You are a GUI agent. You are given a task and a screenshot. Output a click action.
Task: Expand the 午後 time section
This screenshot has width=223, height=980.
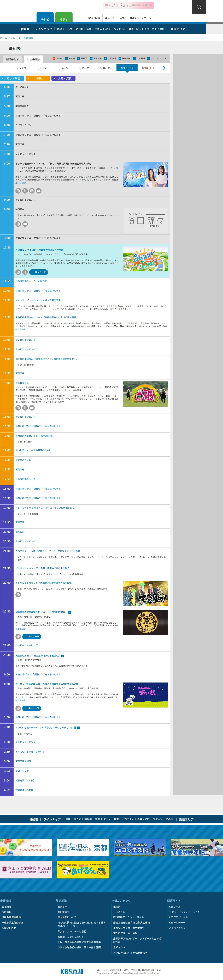[x=37, y=78]
